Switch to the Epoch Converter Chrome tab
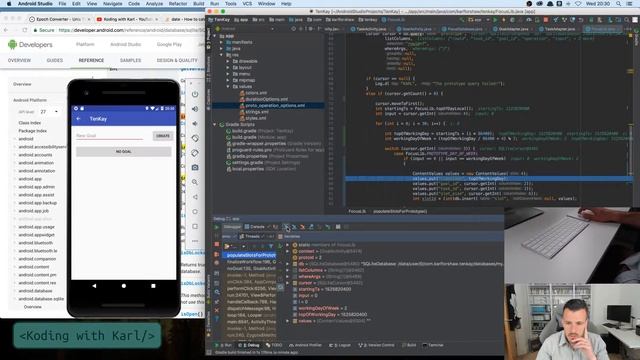Image resolution: width=640 pixels, height=360 pixels. point(59,19)
